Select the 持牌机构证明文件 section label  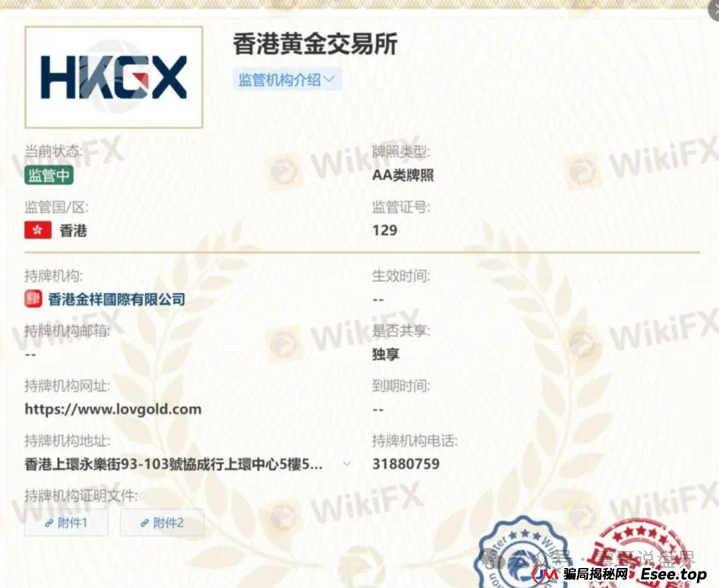[80, 494]
